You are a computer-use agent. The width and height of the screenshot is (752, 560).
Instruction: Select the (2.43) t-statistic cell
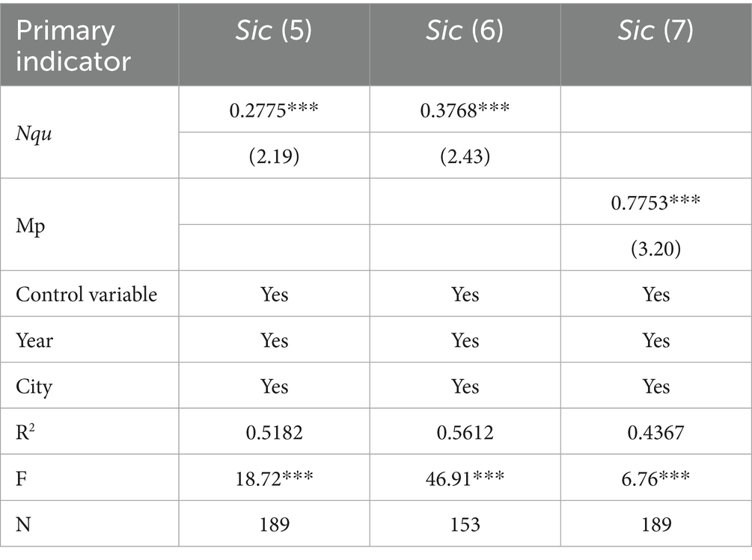coord(465,156)
